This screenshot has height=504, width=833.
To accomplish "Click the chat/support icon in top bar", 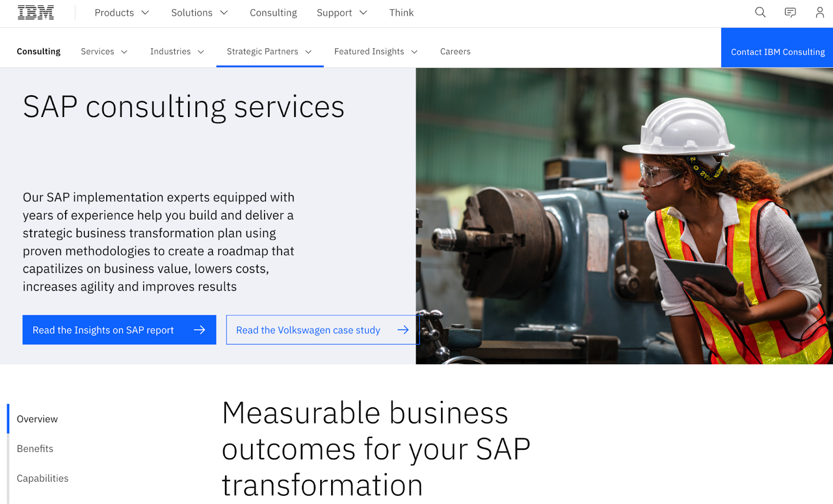I will 790,12.
